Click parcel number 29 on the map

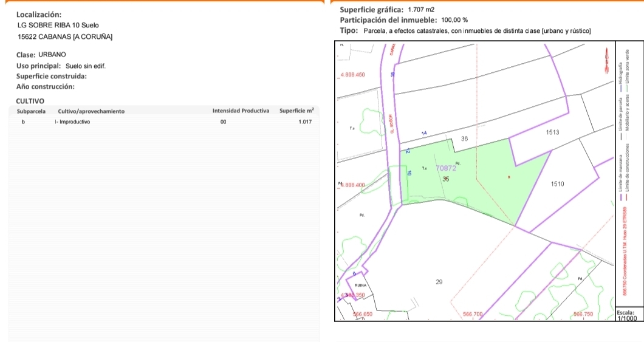pyautogui.click(x=439, y=282)
